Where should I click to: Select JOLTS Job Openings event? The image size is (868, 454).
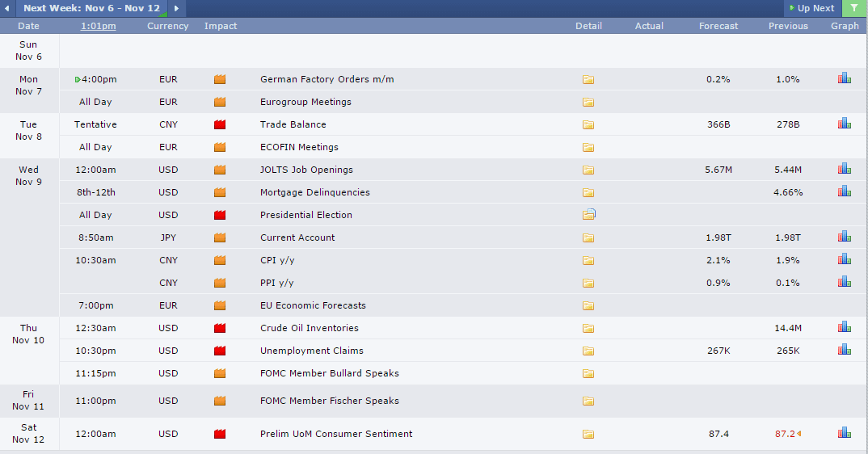[306, 170]
